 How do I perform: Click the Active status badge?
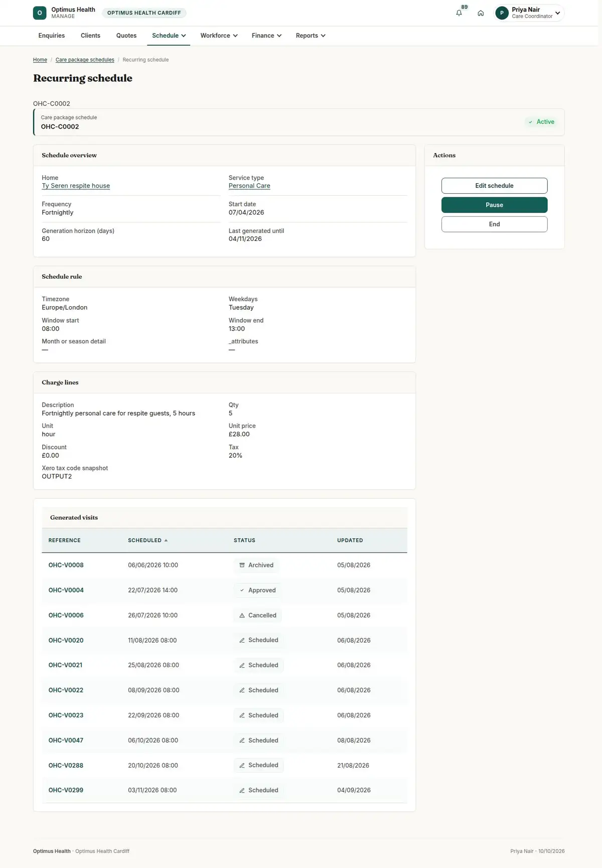[x=541, y=122]
